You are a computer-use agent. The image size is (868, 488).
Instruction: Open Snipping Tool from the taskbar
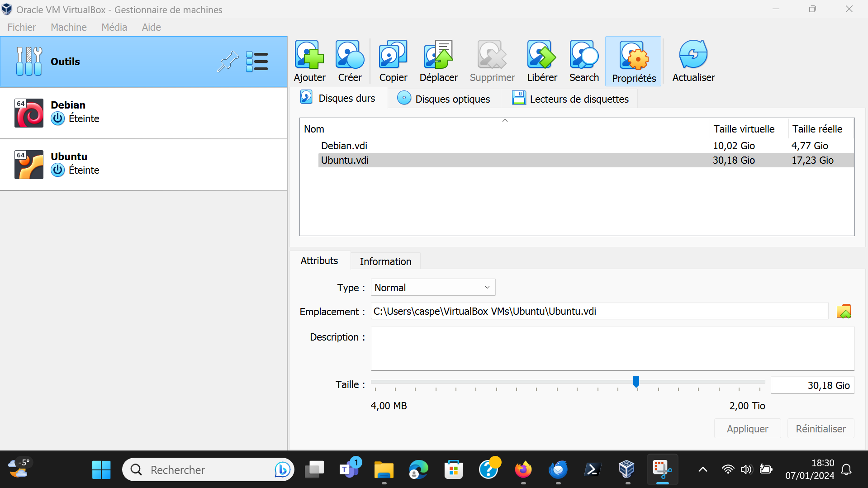coord(662,470)
